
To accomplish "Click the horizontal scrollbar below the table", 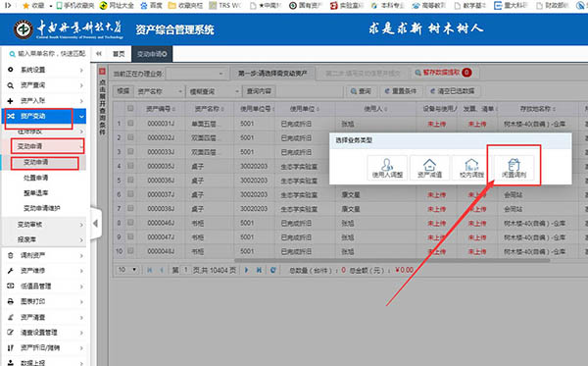I will (392, 260).
